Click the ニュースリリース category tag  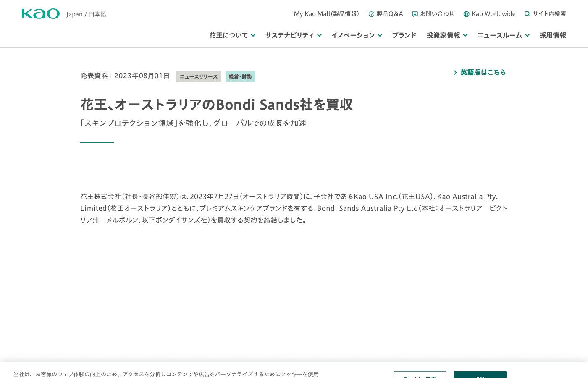tap(199, 76)
